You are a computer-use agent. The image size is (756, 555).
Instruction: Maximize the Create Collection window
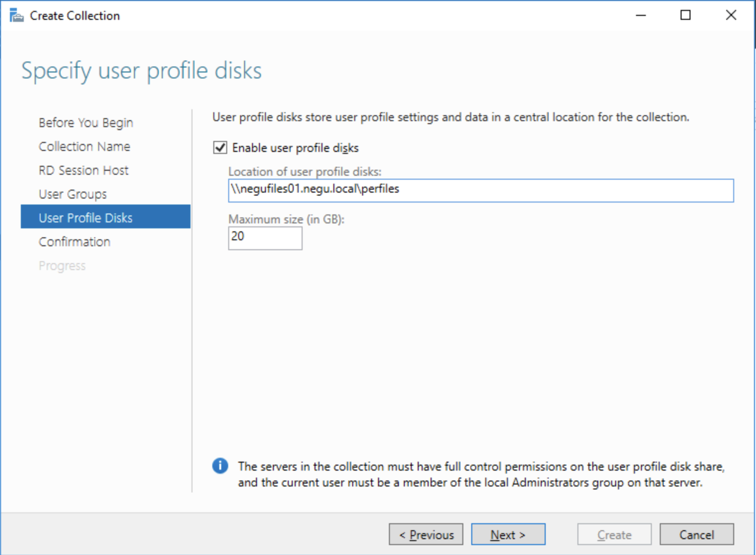pos(685,15)
